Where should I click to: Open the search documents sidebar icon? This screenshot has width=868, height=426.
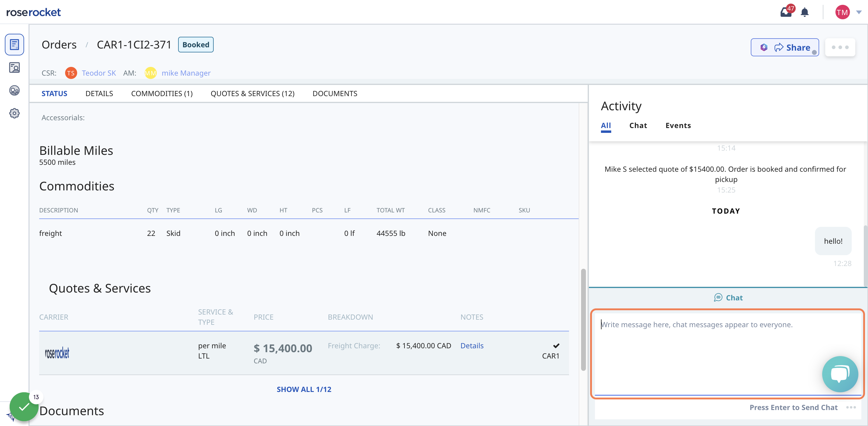[x=14, y=68]
